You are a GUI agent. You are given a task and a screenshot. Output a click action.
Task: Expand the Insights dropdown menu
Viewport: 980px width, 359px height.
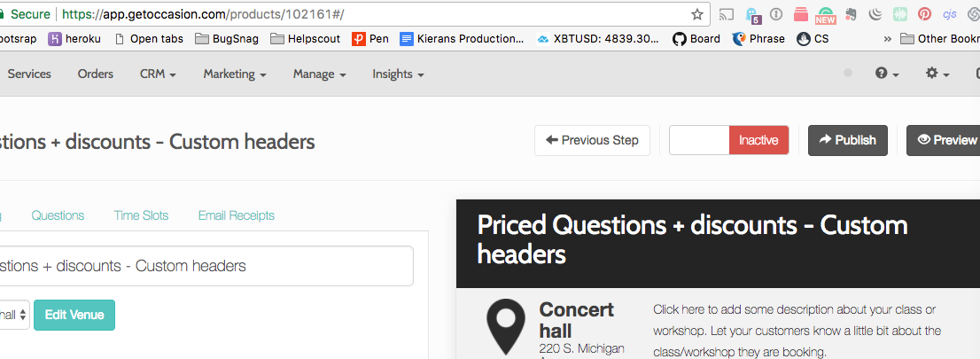point(399,74)
